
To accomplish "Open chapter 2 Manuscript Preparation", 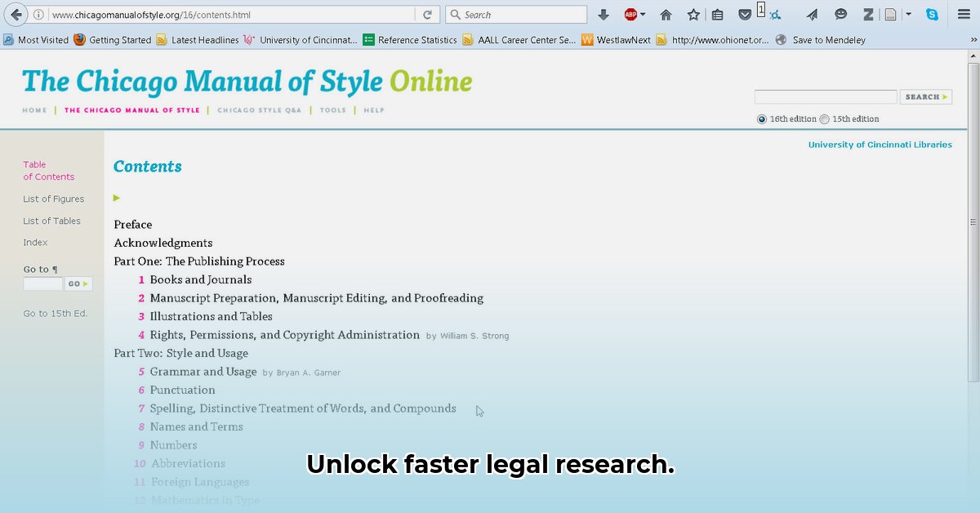I will (317, 298).
